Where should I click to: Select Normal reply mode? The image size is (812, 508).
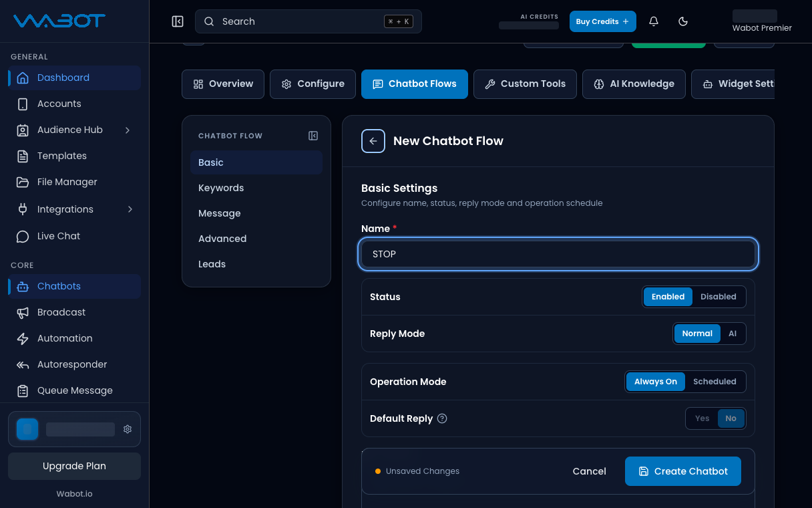tap(697, 334)
